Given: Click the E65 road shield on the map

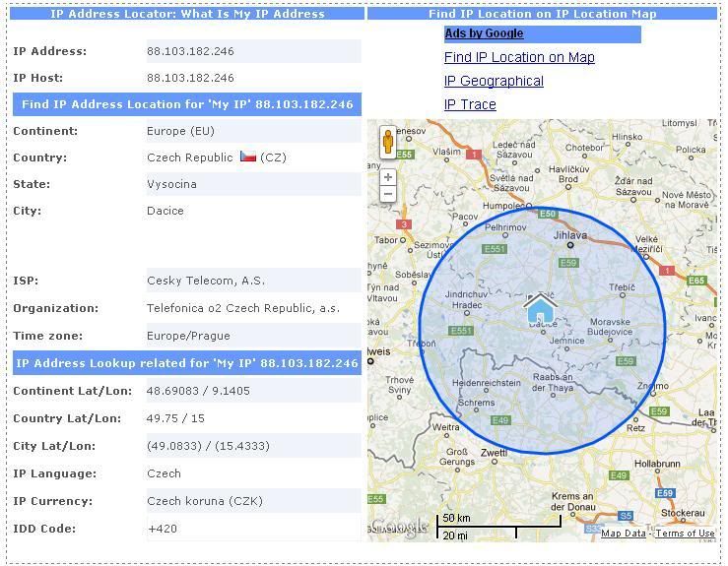Looking at the screenshot, I should 697,281.
